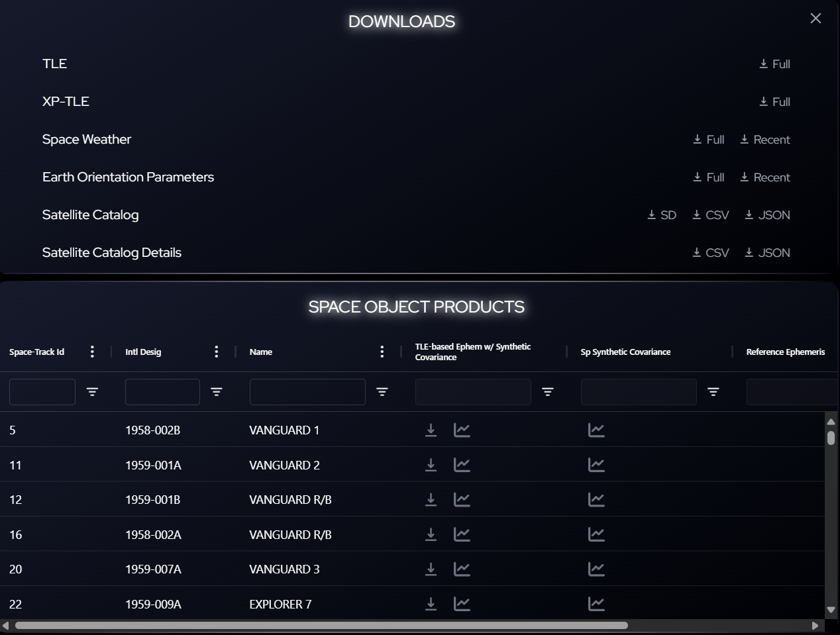View ephemeris chart for VANGUARD 2
Screen dimensions: 840x635
coord(462,465)
